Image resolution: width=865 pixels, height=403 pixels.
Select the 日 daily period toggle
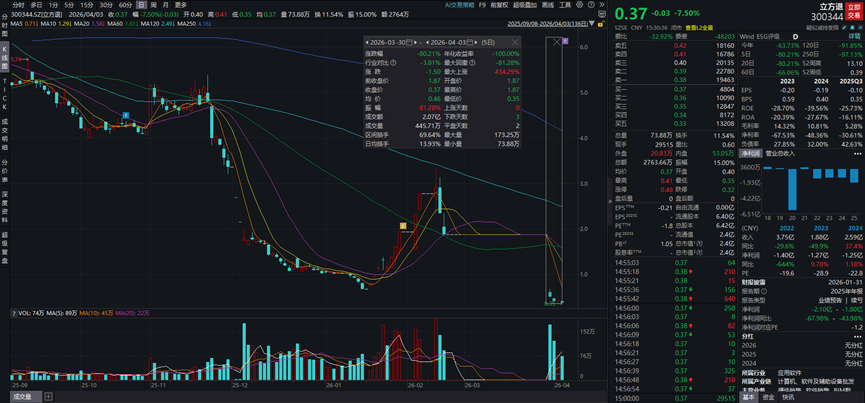tap(139, 4)
